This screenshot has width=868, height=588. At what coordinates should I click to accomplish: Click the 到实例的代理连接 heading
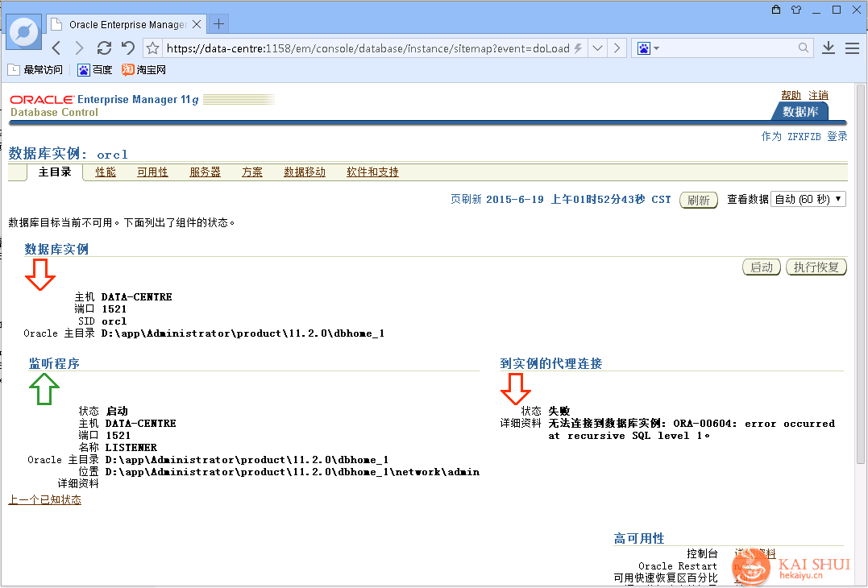click(x=550, y=363)
